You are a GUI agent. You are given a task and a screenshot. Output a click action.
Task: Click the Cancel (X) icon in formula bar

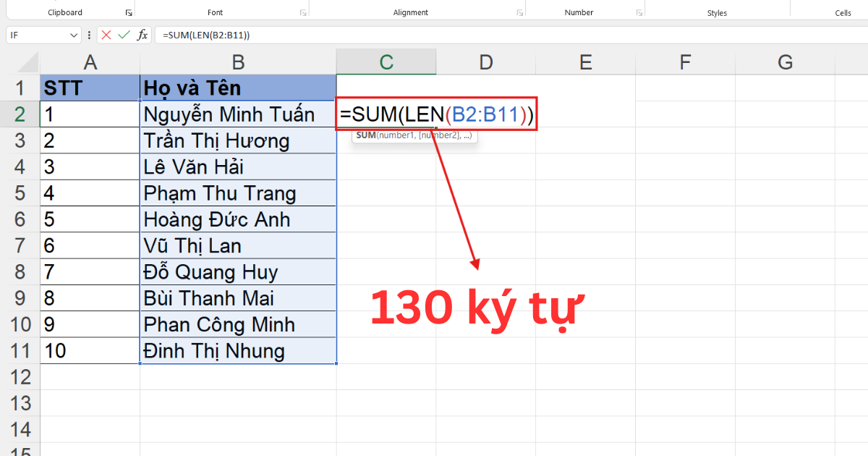[x=106, y=34]
